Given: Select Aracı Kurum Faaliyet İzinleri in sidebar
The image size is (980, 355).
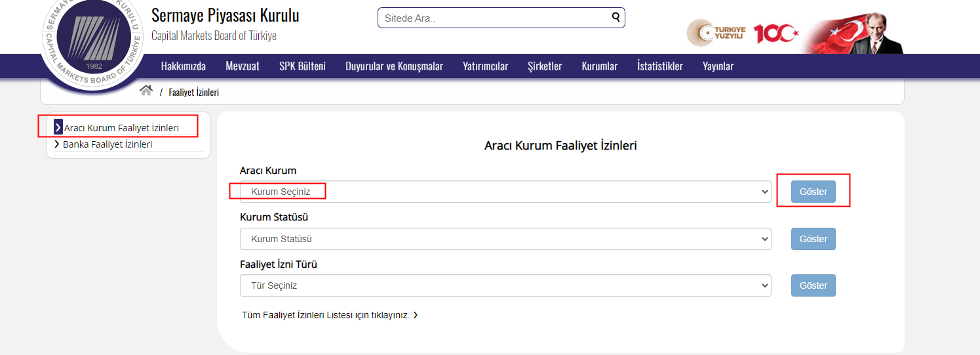Looking at the screenshot, I should [121, 128].
